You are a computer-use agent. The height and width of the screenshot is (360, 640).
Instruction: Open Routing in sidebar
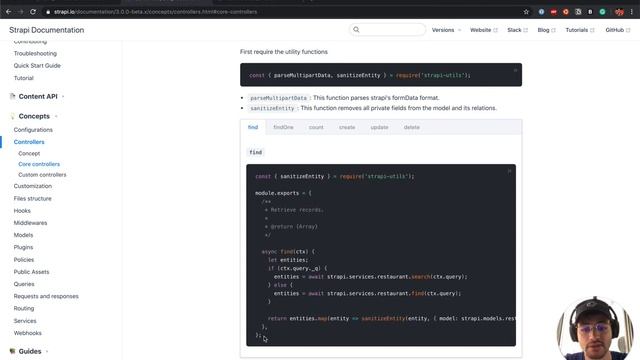click(x=24, y=309)
